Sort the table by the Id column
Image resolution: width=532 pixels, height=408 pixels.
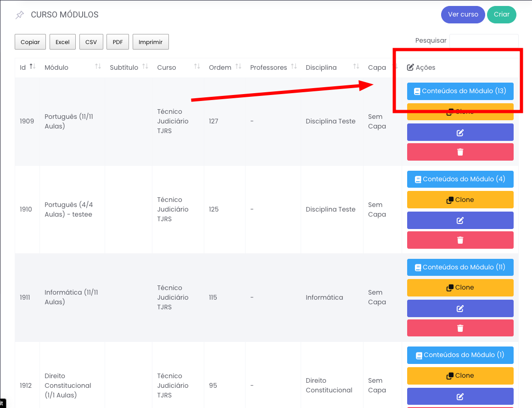coord(27,67)
